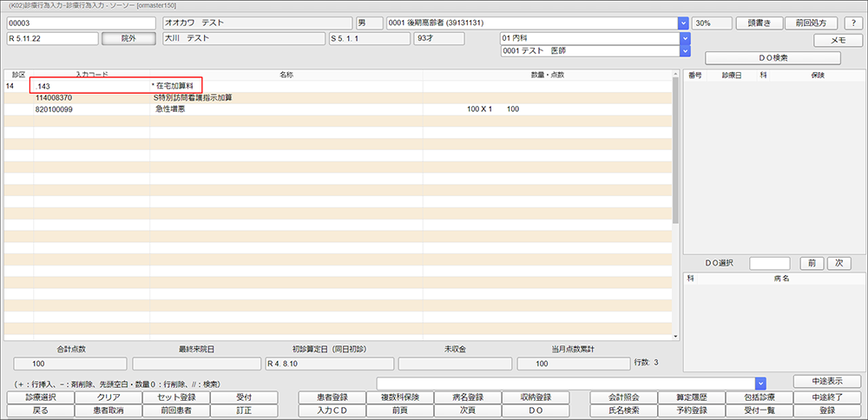
Task: Open the insurance 後期高齢者 dropdown
Action: [684, 23]
